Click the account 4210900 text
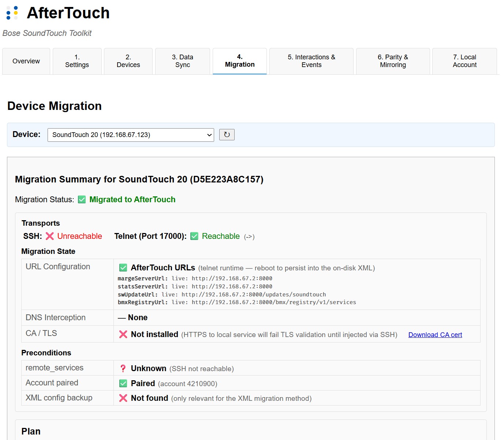Screen dimensions: 504x440 (187, 384)
